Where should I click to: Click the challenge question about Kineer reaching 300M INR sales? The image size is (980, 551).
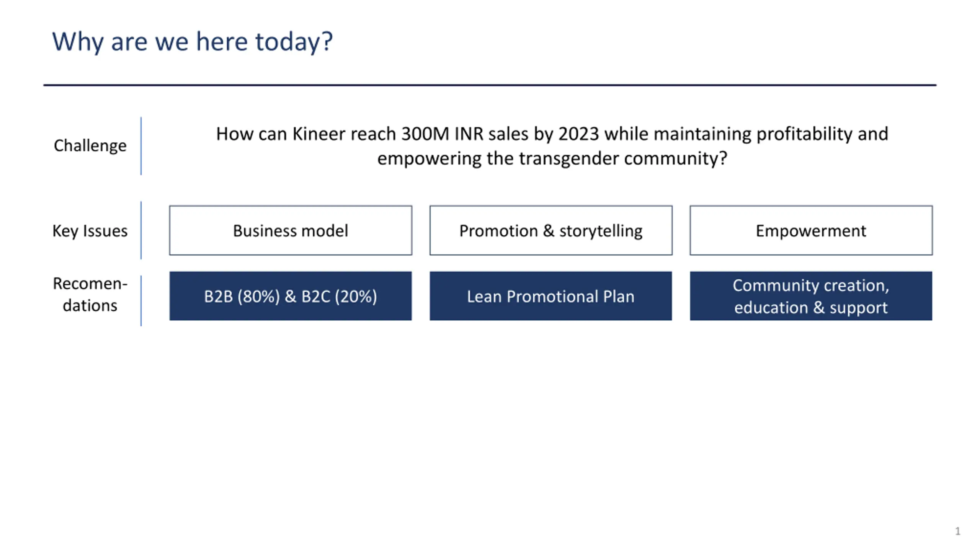pos(552,146)
